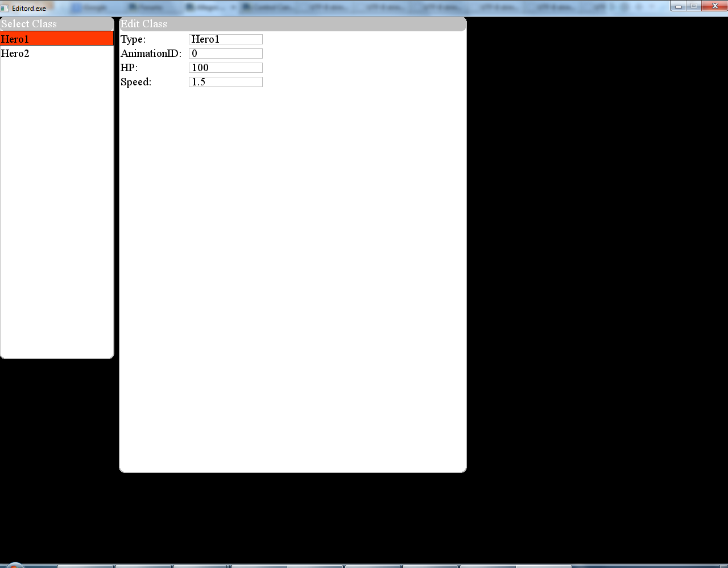Click the Editord.exe window icon

[5, 9]
